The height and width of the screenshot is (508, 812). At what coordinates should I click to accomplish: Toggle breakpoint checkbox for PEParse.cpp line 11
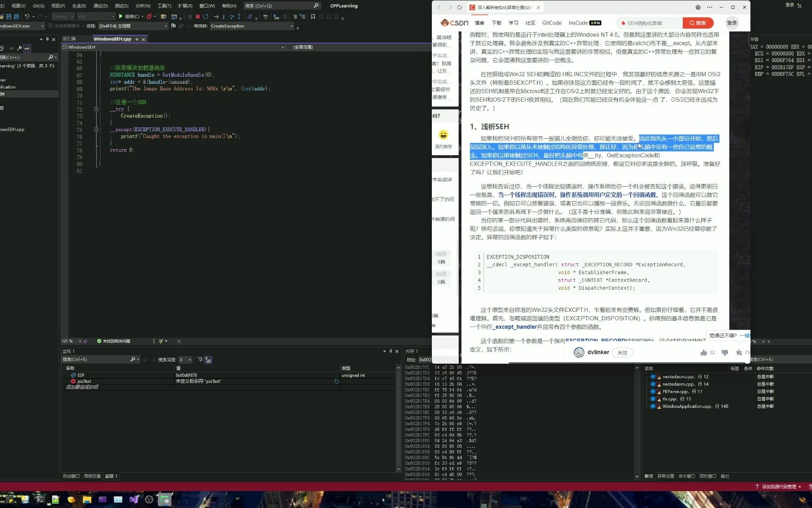coord(653,391)
